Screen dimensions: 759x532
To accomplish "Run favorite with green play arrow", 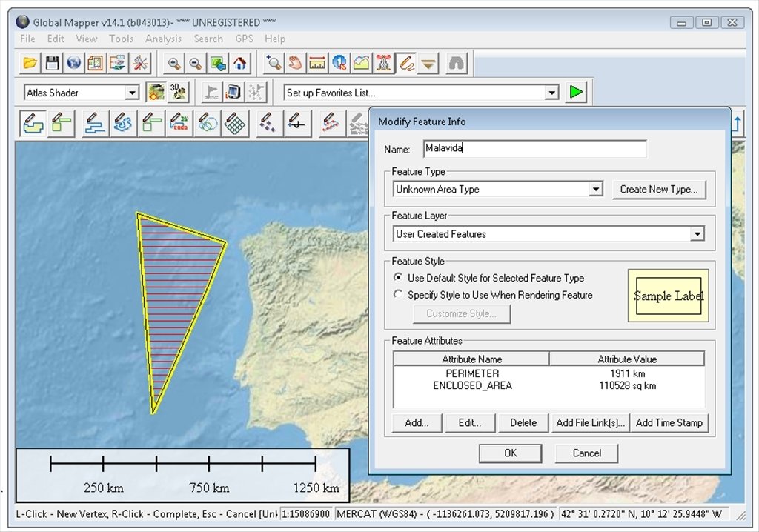I will point(576,92).
